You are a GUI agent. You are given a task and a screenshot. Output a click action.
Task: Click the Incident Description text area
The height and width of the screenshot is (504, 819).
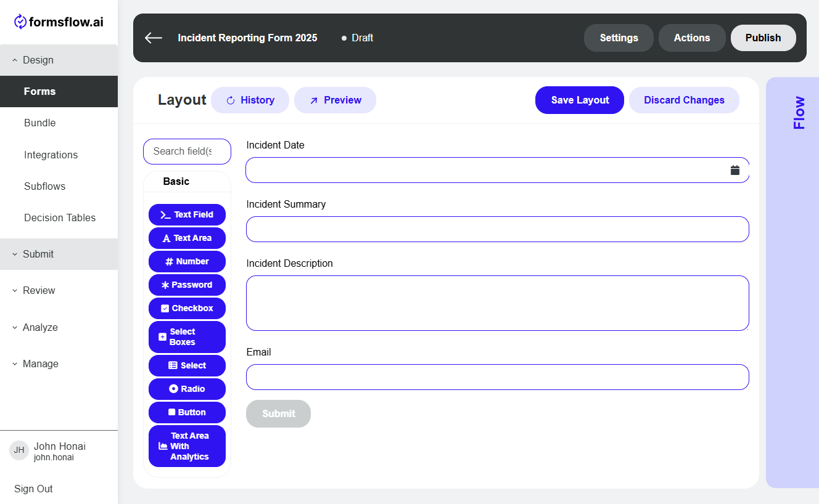click(x=498, y=303)
